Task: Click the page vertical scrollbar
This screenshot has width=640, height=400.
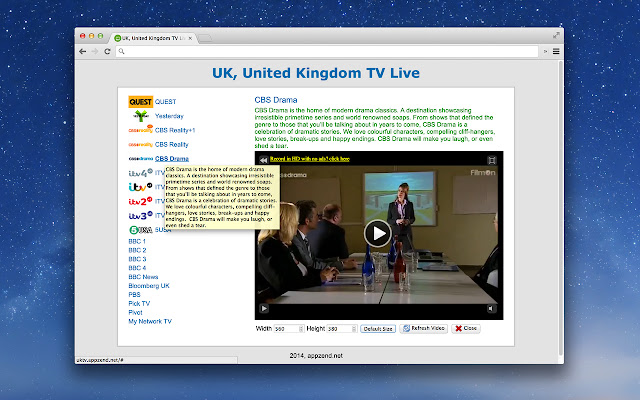Action: (561, 208)
